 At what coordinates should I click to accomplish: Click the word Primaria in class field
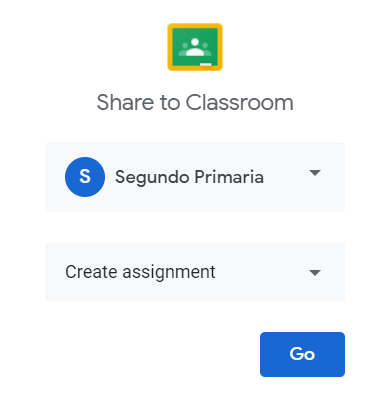pyautogui.click(x=229, y=176)
